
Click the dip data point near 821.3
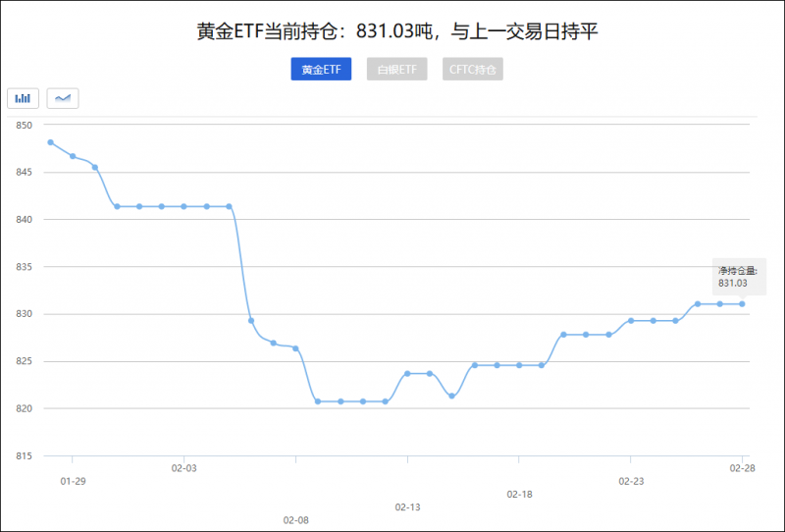(x=451, y=396)
